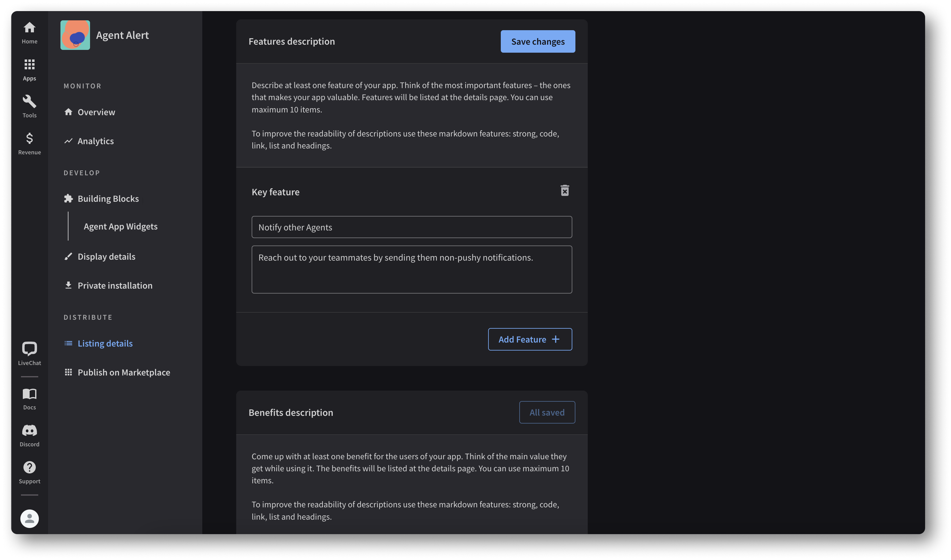The image size is (951, 560).
Task: Click Save changes button
Action: [x=538, y=41]
